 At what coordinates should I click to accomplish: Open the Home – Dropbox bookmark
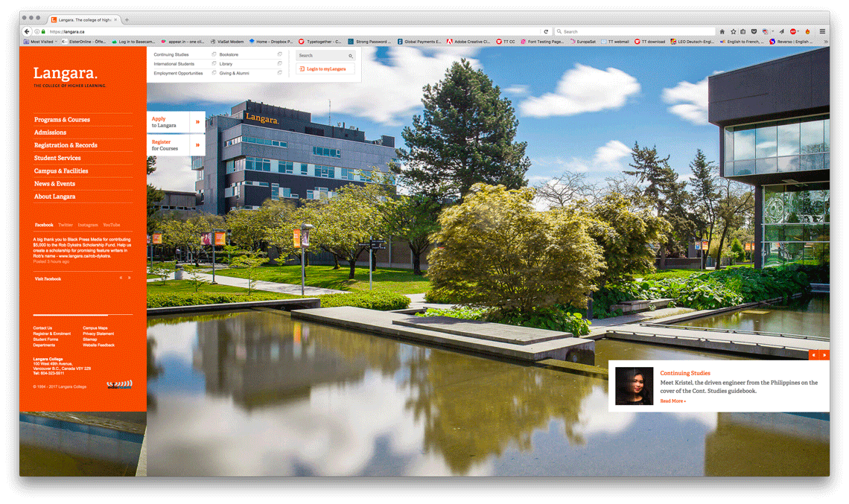271,41
